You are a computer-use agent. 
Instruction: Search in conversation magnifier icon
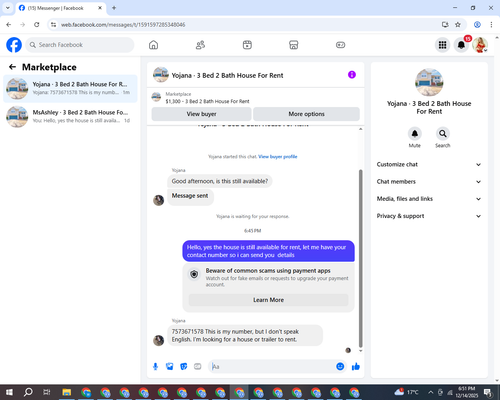[x=443, y=134]
